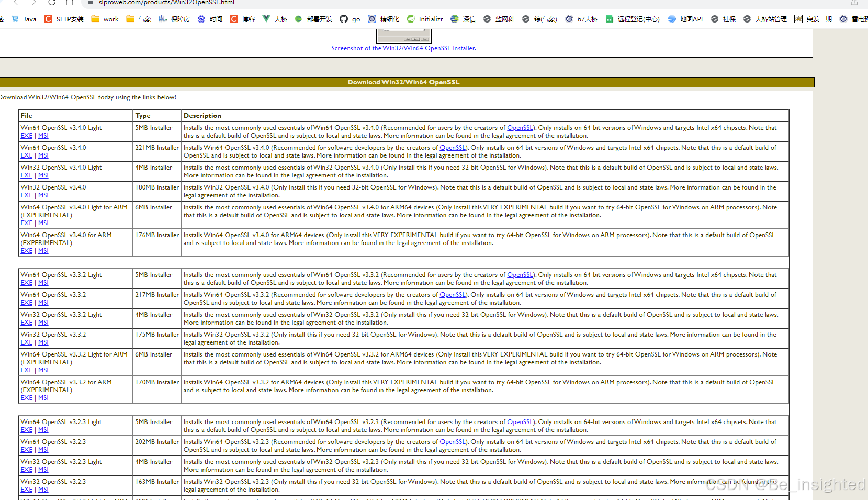Open the 地图API bookmark
Image resolution: width=868 pixels, height=500 pixels.
(x=685, y=19)
